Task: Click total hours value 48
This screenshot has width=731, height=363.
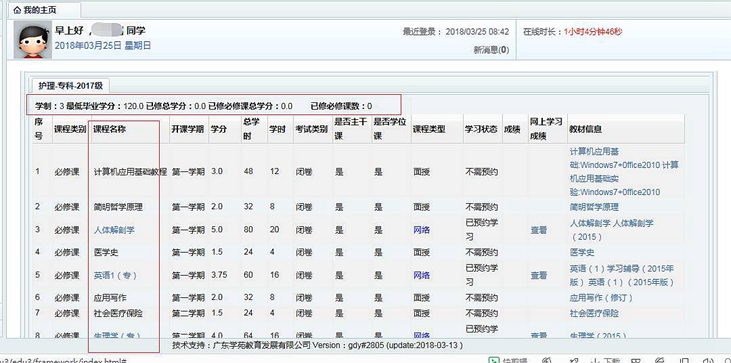Action: pyautogui.click(x=248, y=171)
